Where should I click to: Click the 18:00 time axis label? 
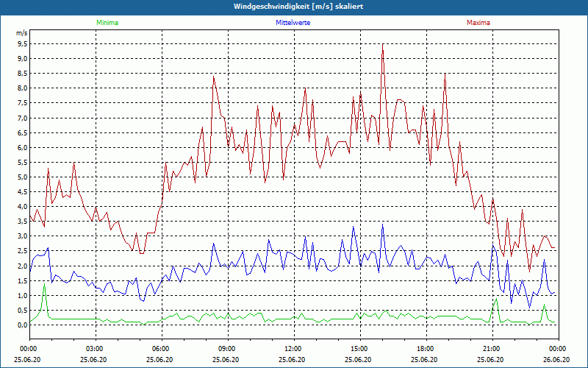click(426, 349)
